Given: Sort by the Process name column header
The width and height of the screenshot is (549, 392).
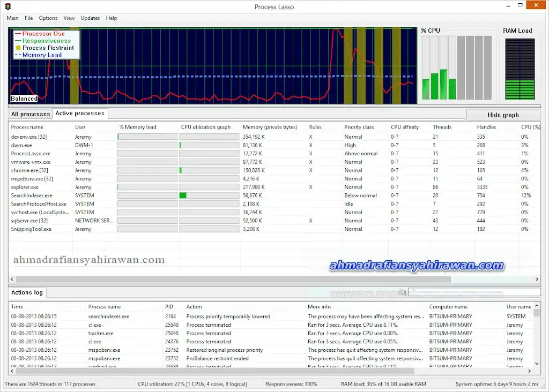Looking at the screenshot, I should [27, 127].
